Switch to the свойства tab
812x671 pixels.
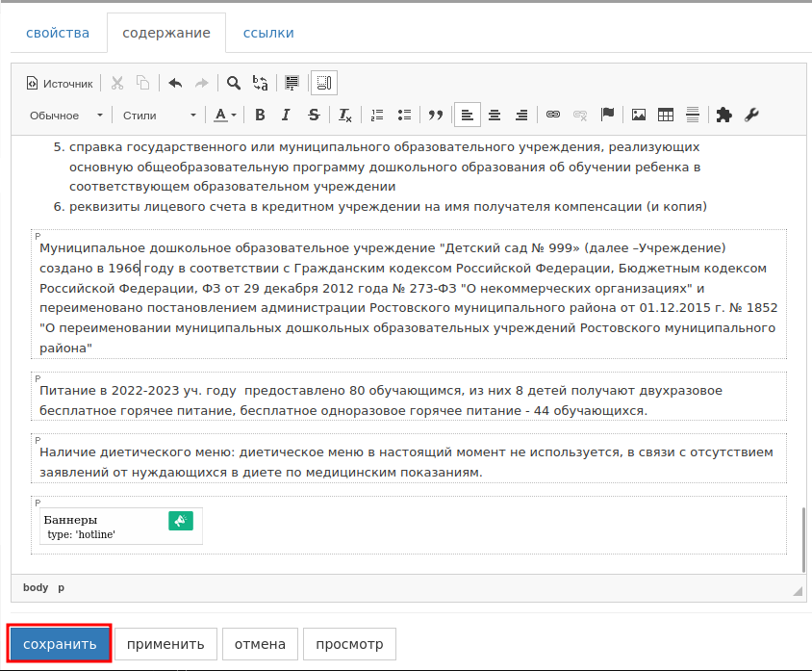pos(58,33)
